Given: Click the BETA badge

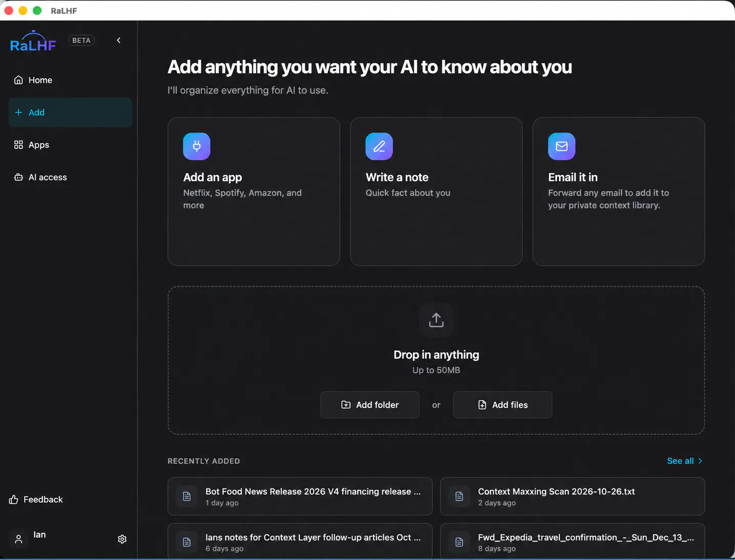Looking at the screenshot, I should pyautogui.click(x=81, y=40).
